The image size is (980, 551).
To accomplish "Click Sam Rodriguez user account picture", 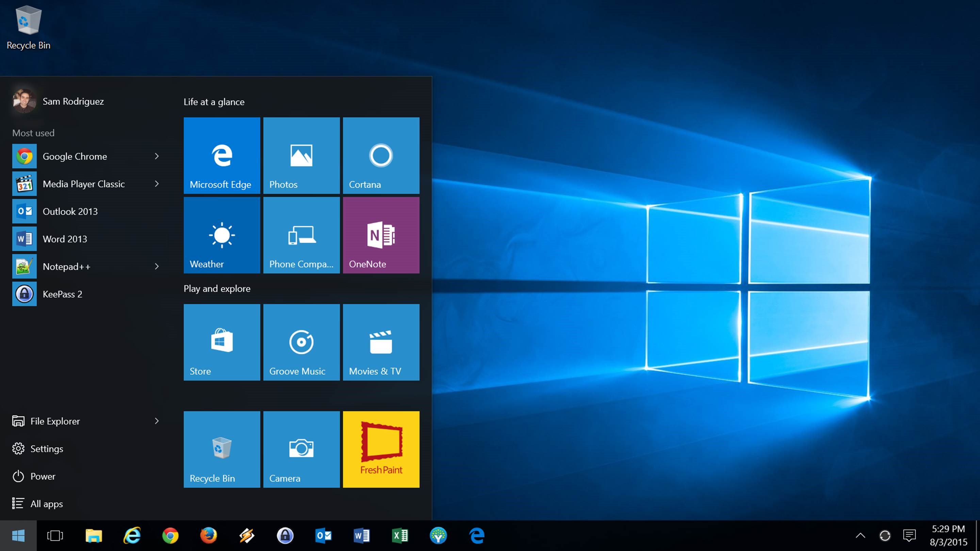I will tap(24, 101).
